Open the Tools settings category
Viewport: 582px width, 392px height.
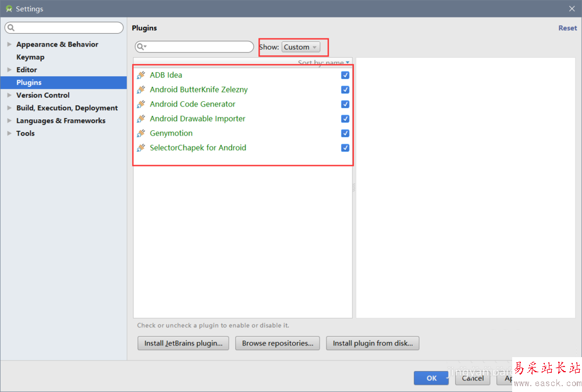(26, 133)
